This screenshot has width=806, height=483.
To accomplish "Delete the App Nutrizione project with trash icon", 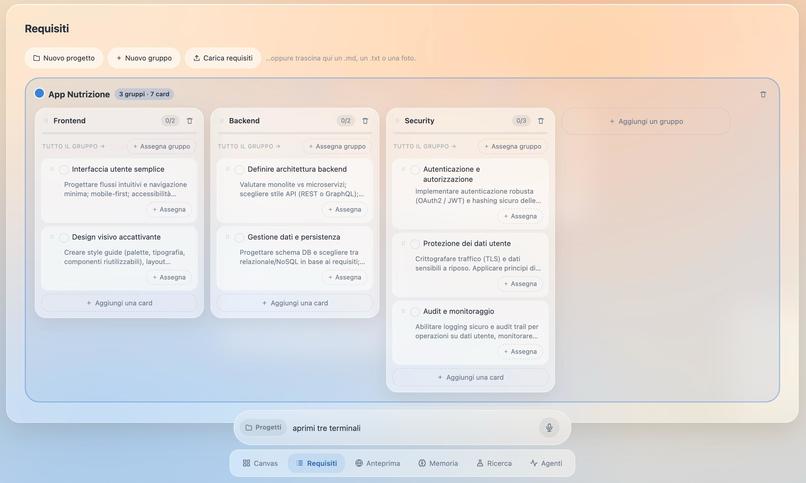I will (x=763, y=95).
